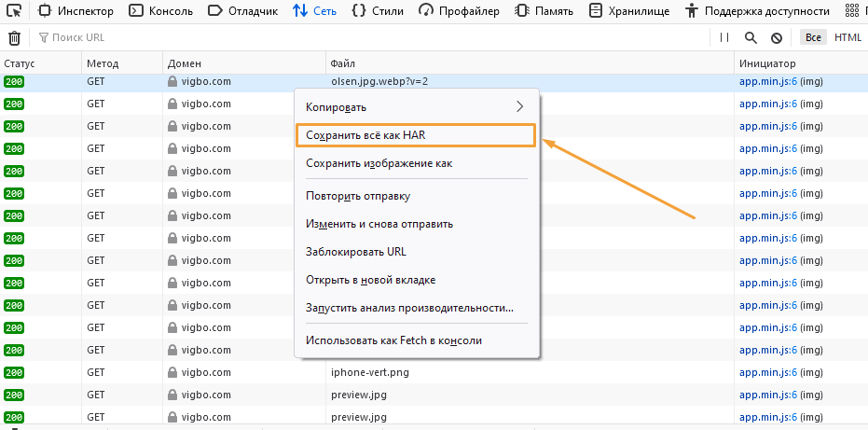Click 200 status badge of iphone-vert.png row
This screenshot has width=868, height=430.
[14, 372]
